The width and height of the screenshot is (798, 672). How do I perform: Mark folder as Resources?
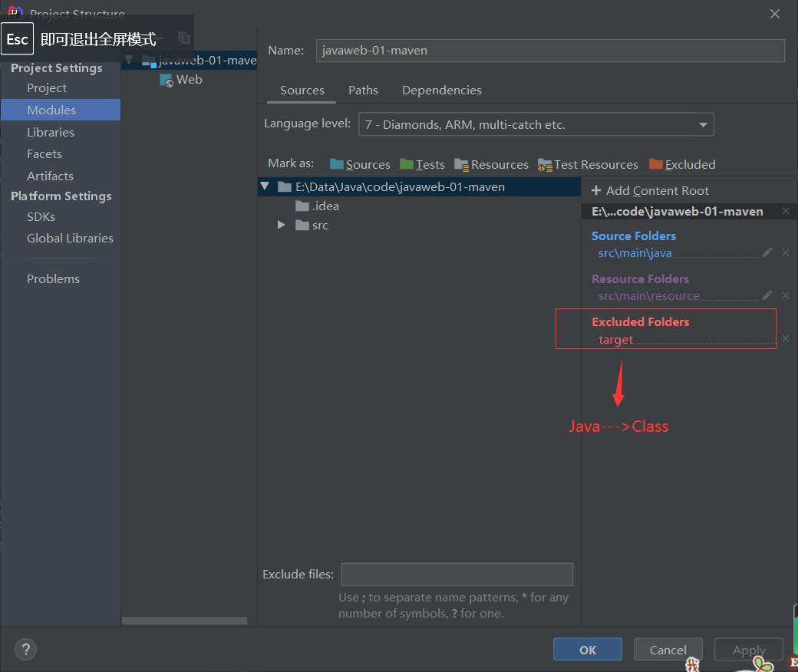click(x=491, y=164)
